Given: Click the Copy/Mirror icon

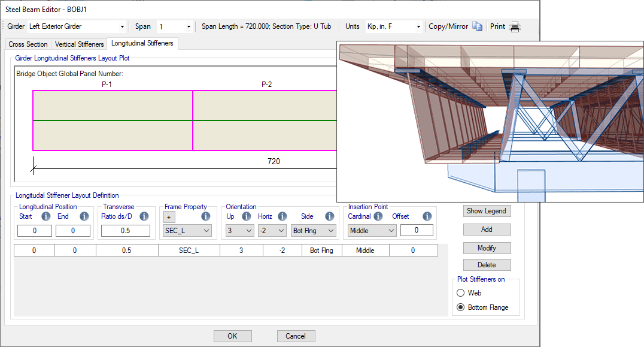Looking at the screenshot, I should point(477,26).
